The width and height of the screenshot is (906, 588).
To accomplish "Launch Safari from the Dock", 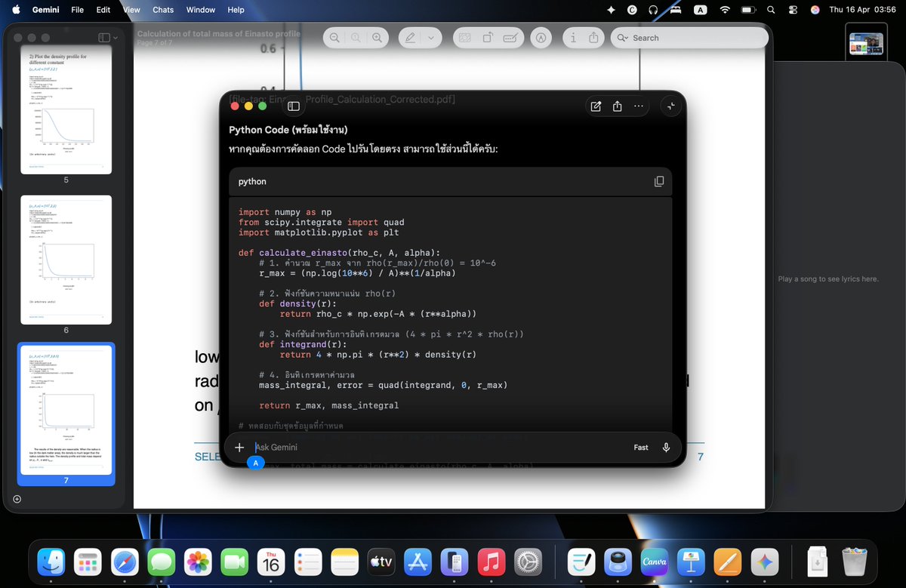I will click(x=125, y=562).
